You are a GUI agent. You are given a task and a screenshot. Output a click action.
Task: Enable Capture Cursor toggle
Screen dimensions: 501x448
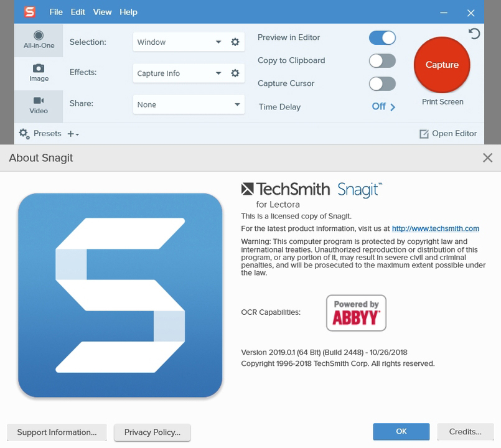point(382,84)
